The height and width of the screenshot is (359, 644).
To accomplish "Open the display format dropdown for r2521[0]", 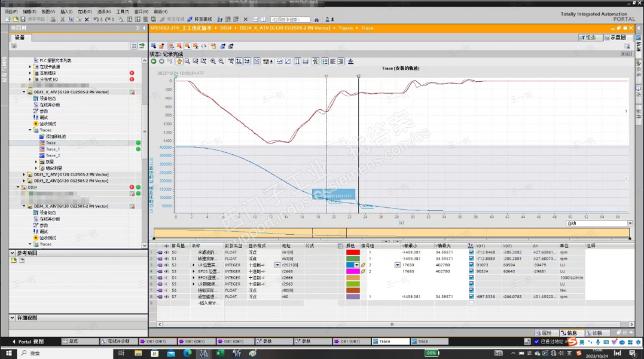I will click(277, 265).
